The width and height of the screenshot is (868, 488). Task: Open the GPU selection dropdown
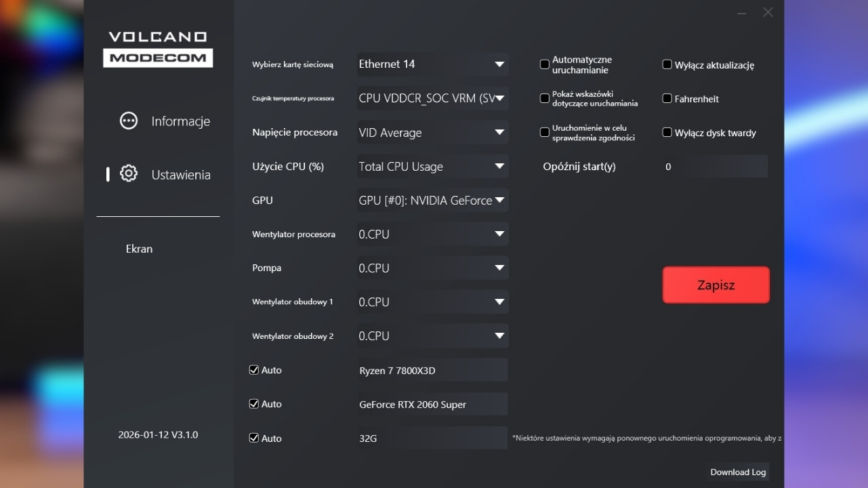pos(432,201)
